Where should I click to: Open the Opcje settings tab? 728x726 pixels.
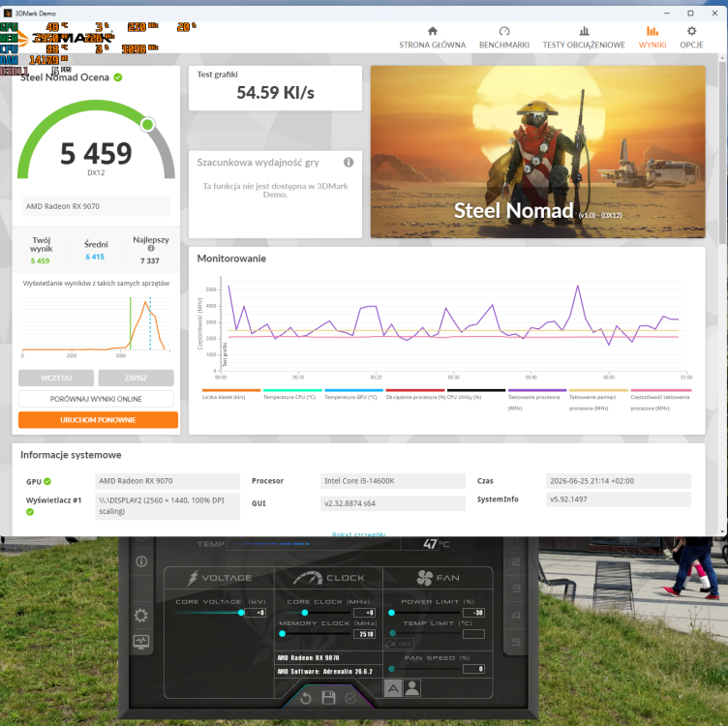point(691,38)
